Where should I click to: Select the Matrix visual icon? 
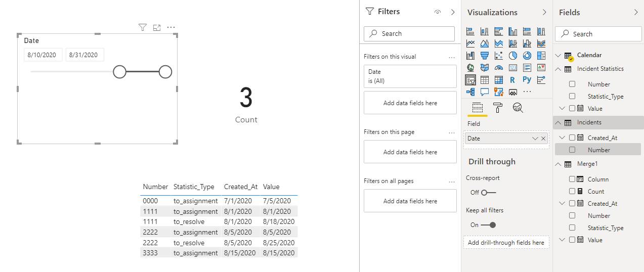[499, 80]
